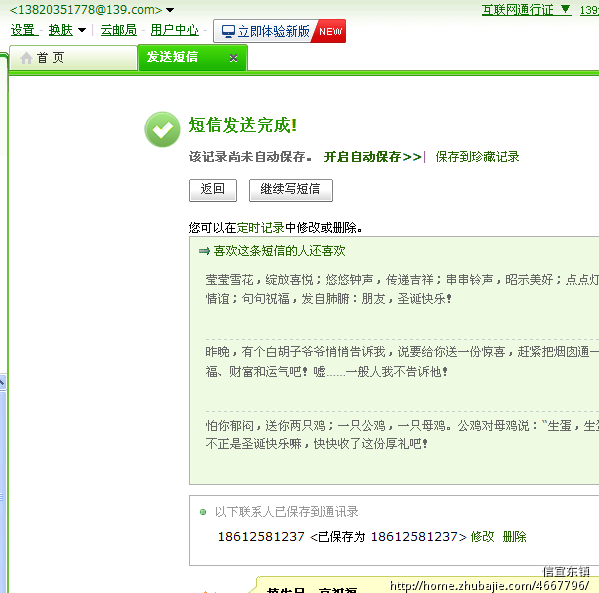This screenshot has height=593, width=599.
Task: Click 修改 for contact 18612581237
Action: [482, 537]
